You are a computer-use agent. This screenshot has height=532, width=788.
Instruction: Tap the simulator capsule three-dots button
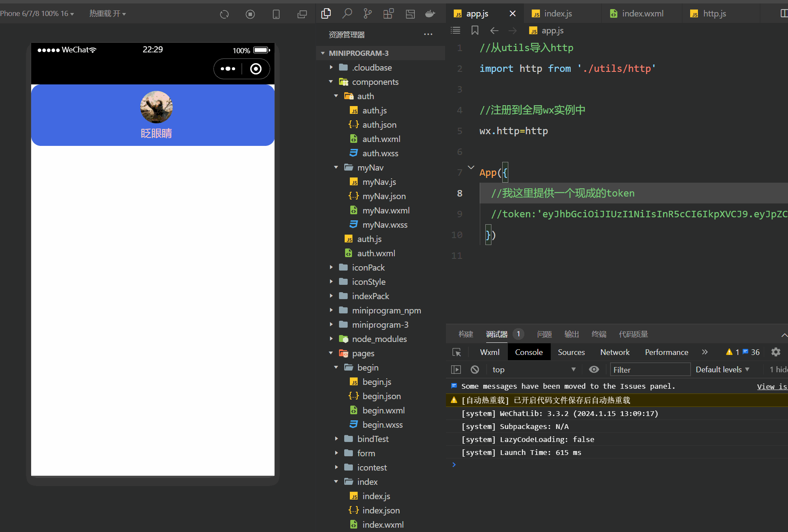pos(228,69)
